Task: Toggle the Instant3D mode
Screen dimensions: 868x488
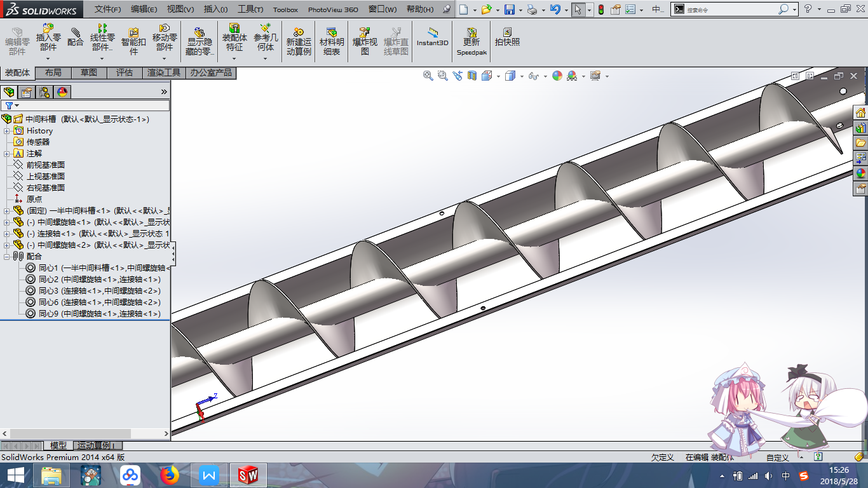Action: pos(433,37)
